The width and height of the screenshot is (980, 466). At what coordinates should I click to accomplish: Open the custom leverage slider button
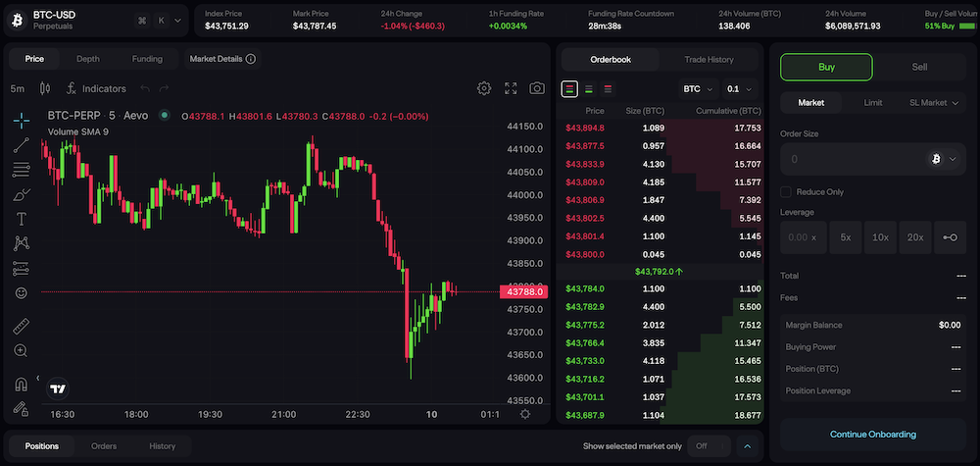(x=950, y=237)
